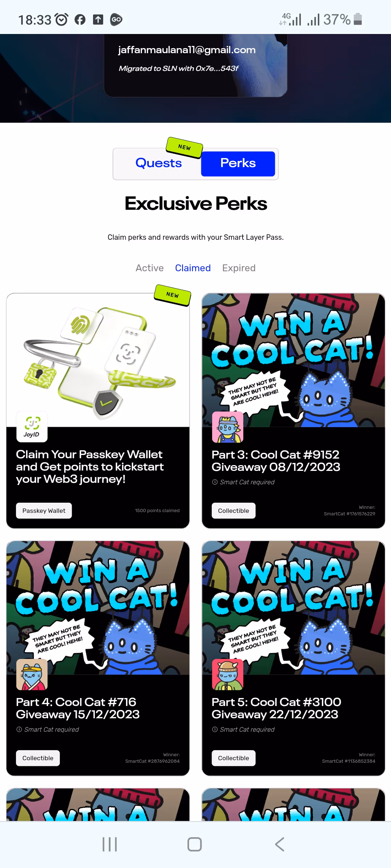Viewport: 391px width, 868px height.
Task: Select the Perks tab
Action: pos(238,163)
